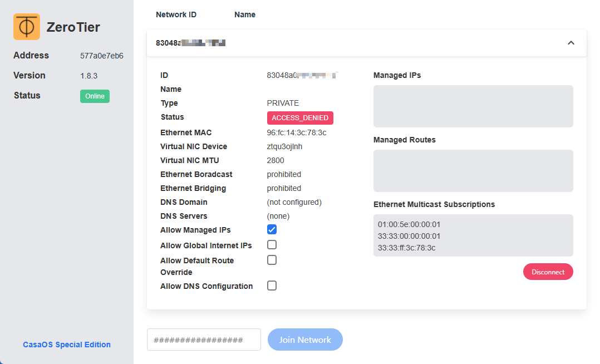The height and width of the screenshot is (364, 600).
Task: Select multicast entry 33:33:ff:3c:78:3c
Action: tap(406, 248)
